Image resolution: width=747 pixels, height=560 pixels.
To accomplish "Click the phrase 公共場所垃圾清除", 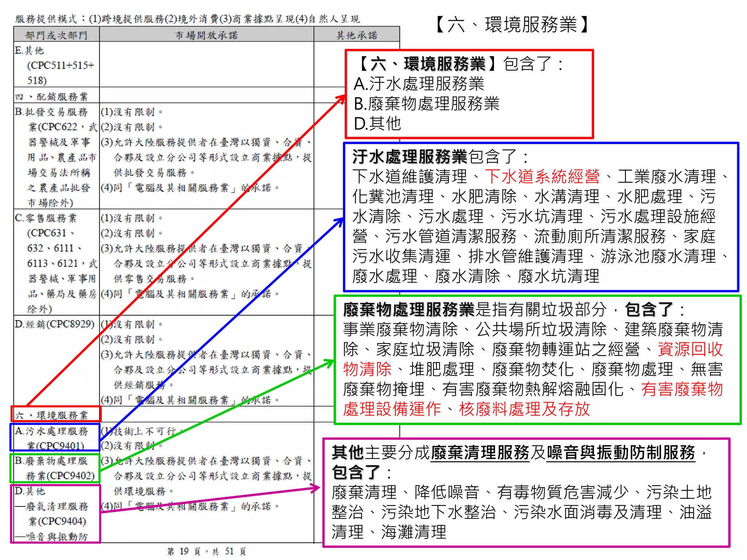I will click(541, 330).
